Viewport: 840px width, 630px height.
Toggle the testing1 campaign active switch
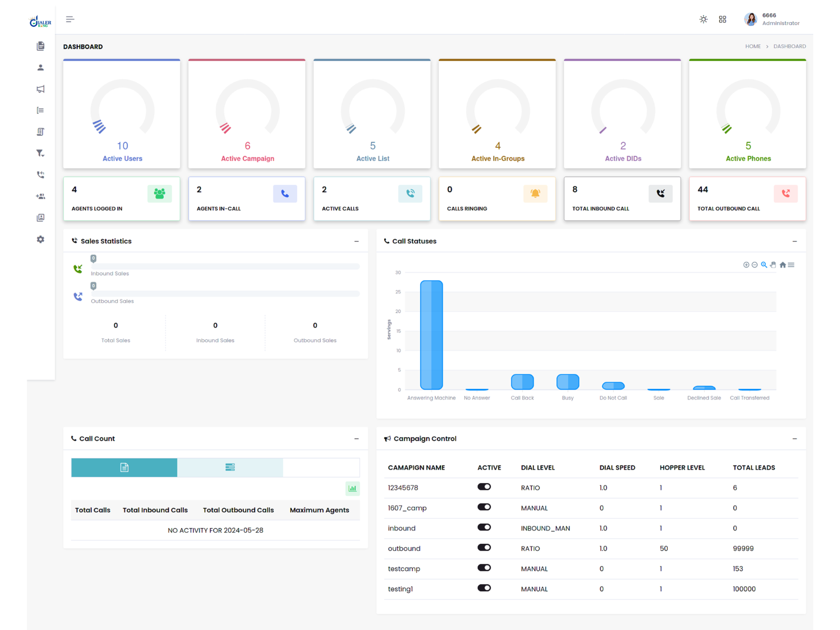(x=484, y=587)
